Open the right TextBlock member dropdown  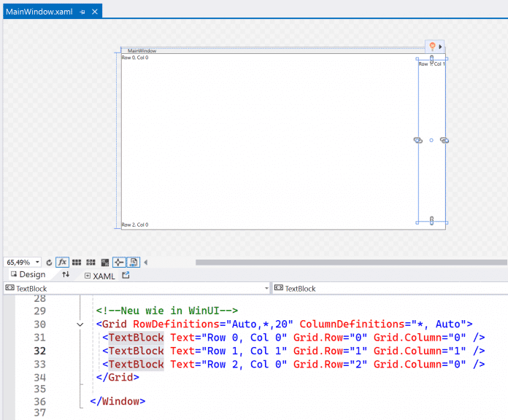tap(390, 288)
